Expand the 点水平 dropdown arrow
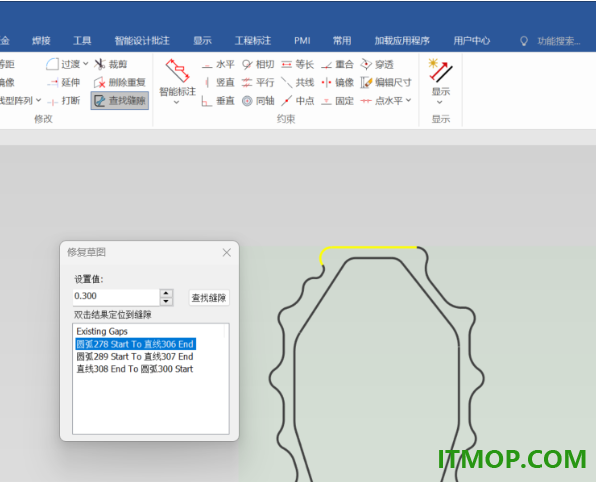 [409, 100]
